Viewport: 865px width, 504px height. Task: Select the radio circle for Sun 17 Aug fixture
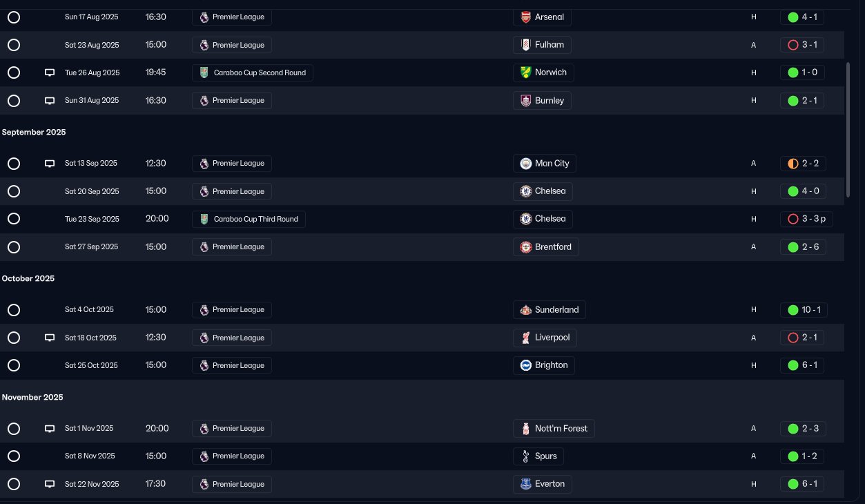13,17
